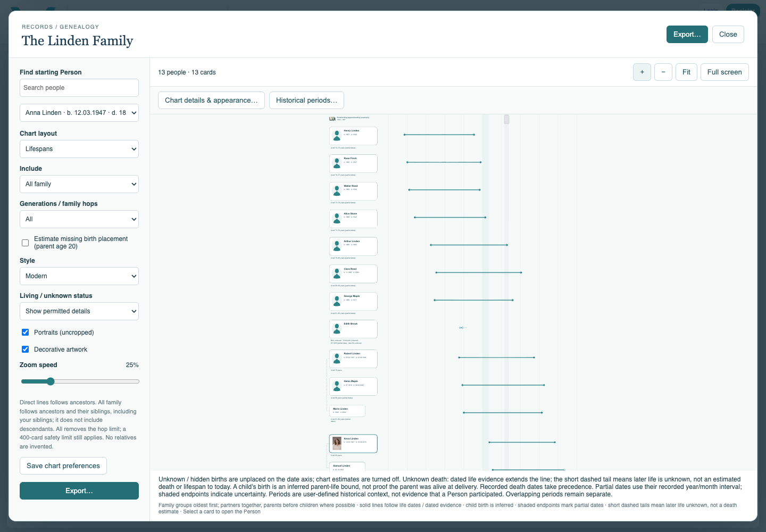This screenshot has width=766, height=532.
Task: Click Save chart preferences
Action: pyautogui.click(x=63, y=465)
